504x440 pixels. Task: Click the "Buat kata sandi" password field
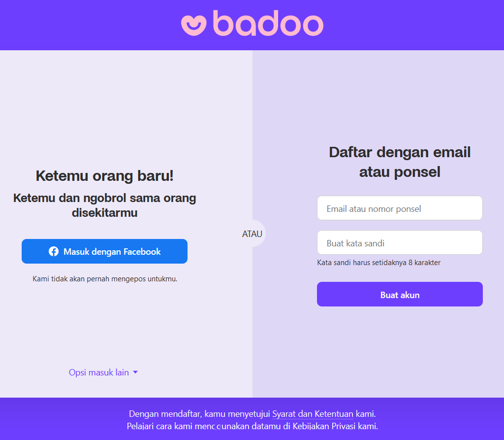pos(400,242)
